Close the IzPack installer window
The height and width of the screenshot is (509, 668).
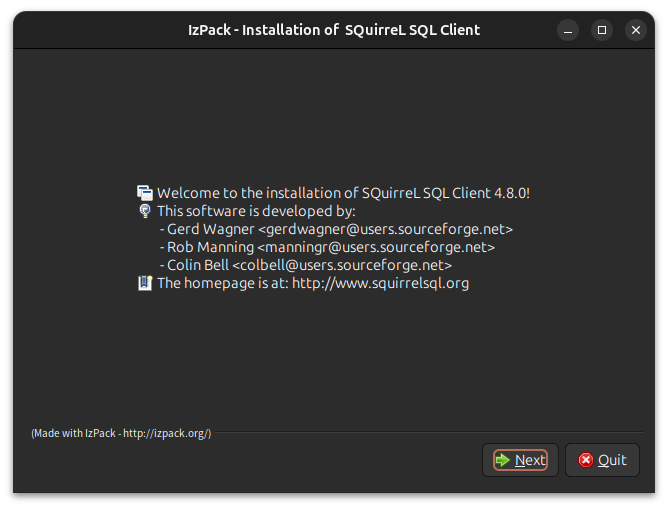[x=636, y=30]
